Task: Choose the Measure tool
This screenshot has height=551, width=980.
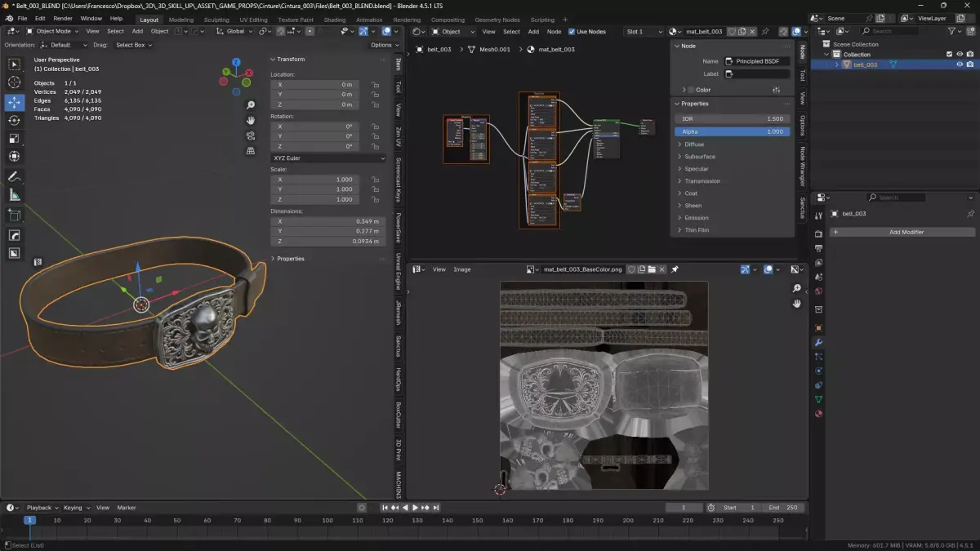Action: 14,195
